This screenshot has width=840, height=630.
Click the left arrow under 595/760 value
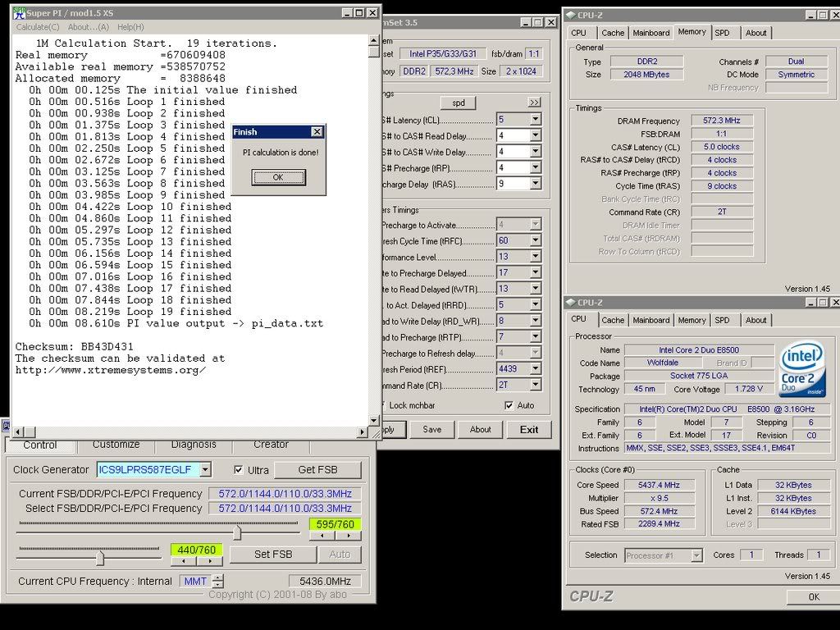click(x=322, y=535)
